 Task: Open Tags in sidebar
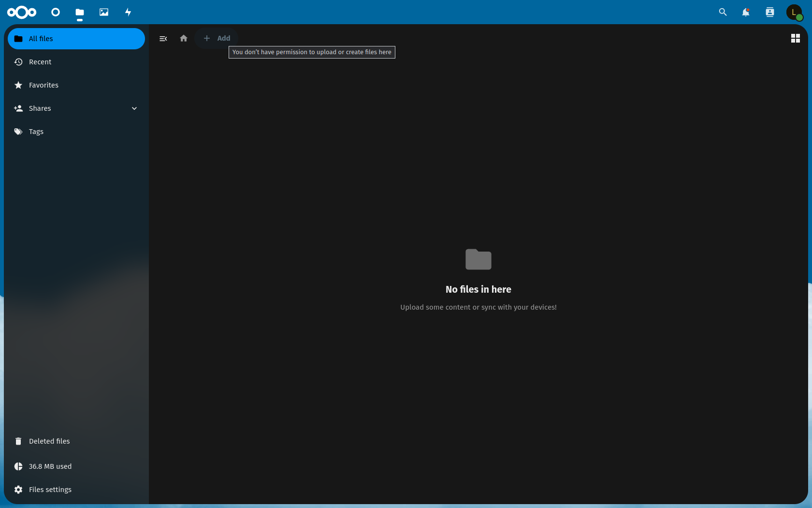coord(76,132)
